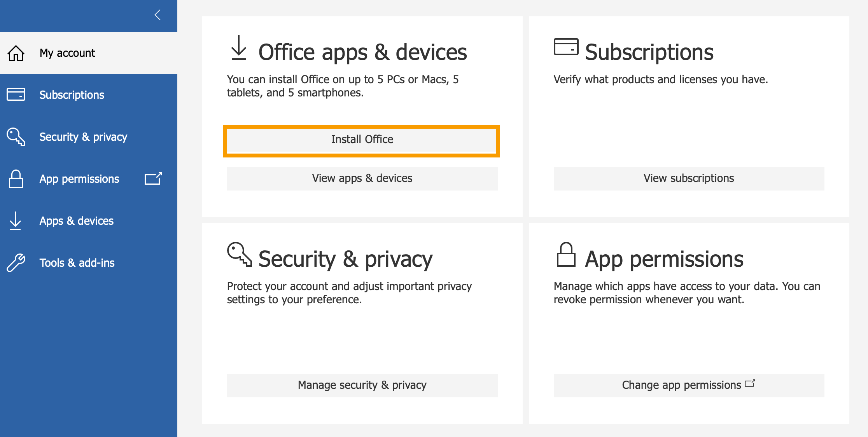Click the key icon for Security & privacy in sidebar
The width and height of the screenshot is (868, 437).
click(x=16, y=137)
